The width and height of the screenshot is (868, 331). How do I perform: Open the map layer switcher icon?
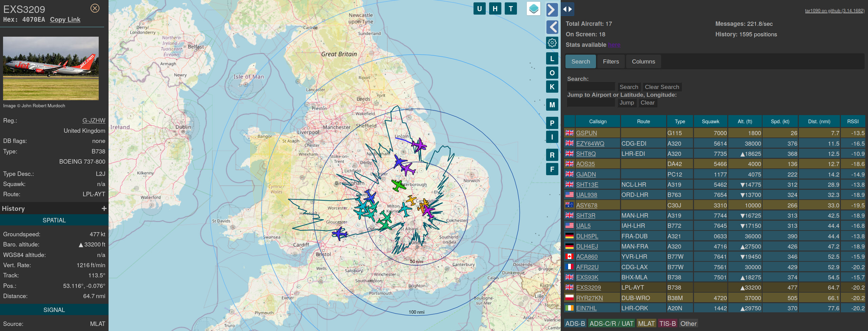point(534,9)
